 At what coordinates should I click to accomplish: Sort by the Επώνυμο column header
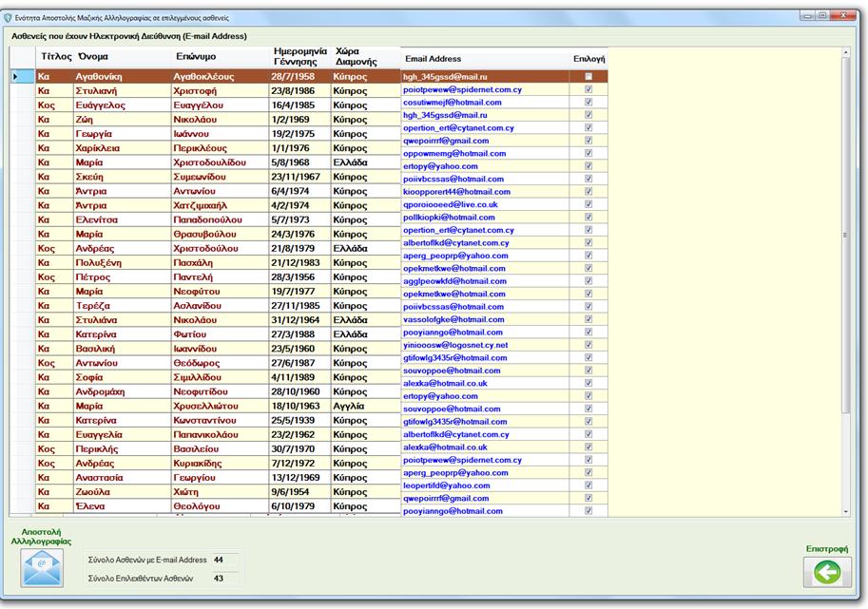pyautogui.click(x=197, y=57)
